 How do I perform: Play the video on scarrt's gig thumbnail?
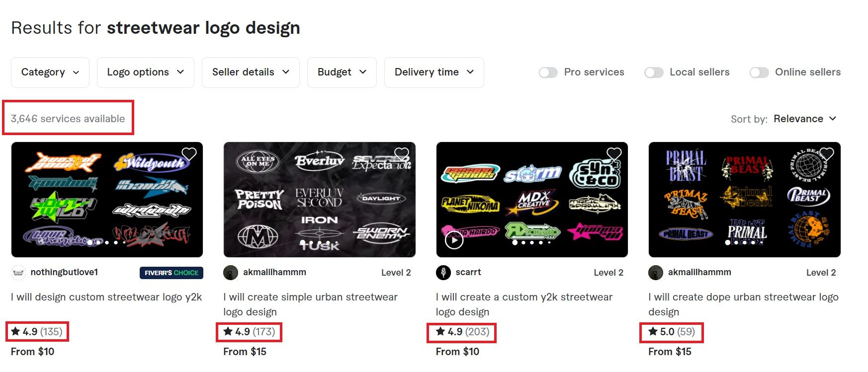[454, 240]
